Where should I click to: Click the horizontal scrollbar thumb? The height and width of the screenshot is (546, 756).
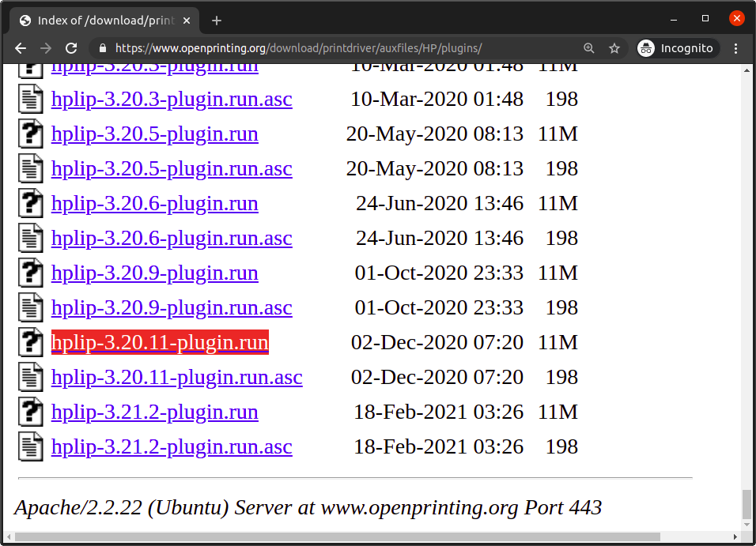click(338, 537)
